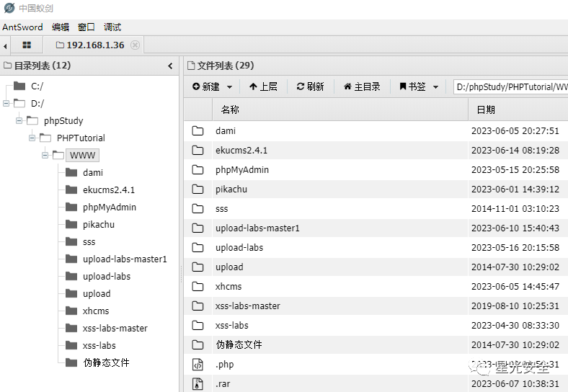The image size is (568, 392).
Task: Select the .rar file name
Action: point(223,384)
